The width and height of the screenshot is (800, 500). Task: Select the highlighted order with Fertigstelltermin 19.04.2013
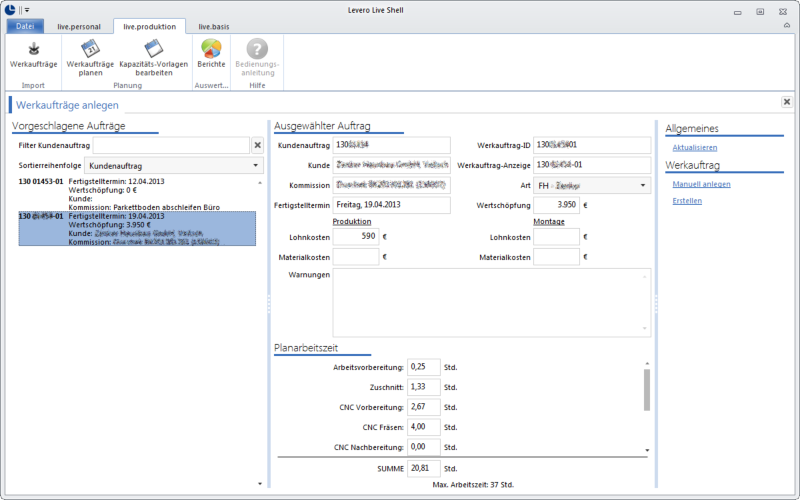coord(137,229)
